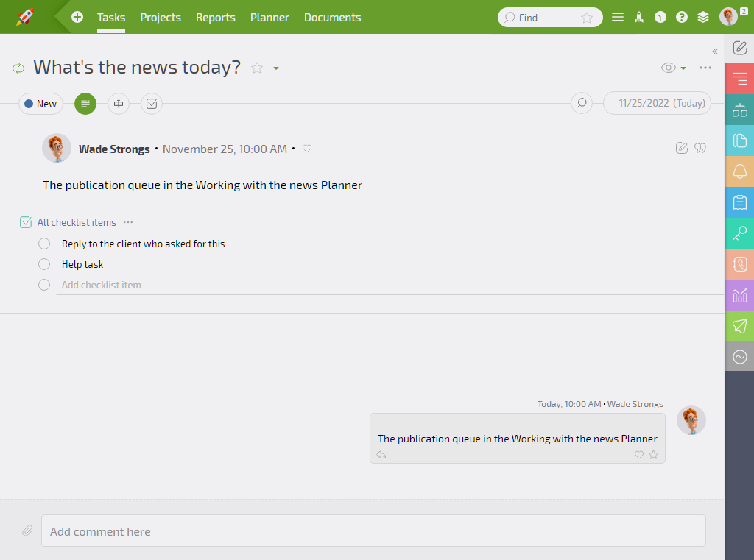Click the 'All checklist items' label
This screenshot has height=560, width=754.
tap(77, 222)
